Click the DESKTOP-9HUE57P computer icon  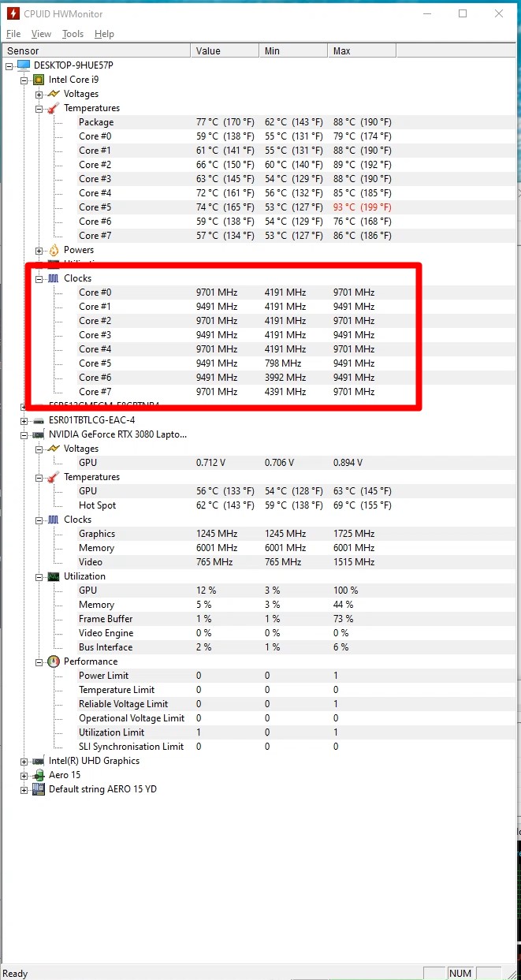pyautogui.click(x=23, y=65)
